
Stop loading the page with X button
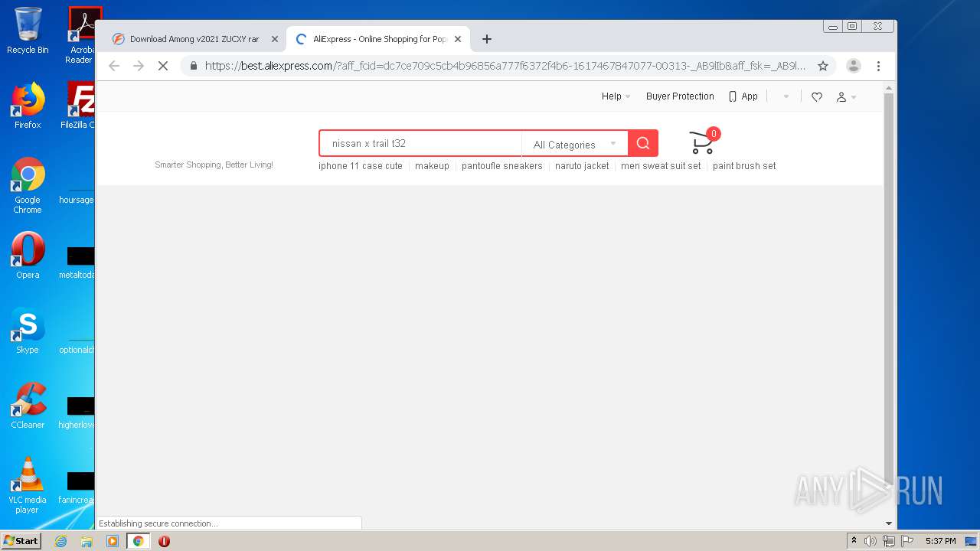coord(163,66)
